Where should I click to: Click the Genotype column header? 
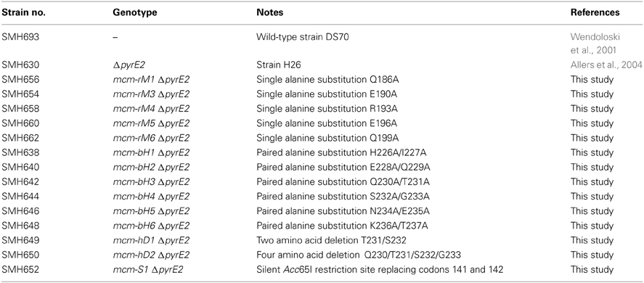(130, 12)
